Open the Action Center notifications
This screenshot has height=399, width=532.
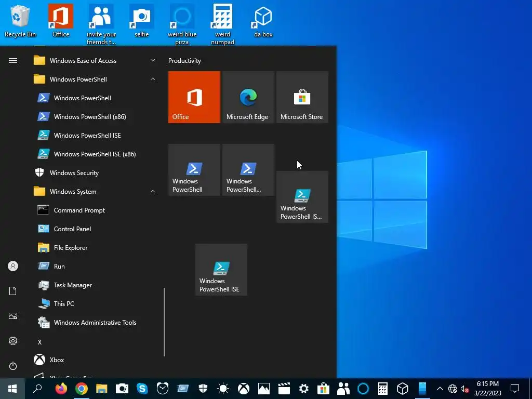tap(515, 389)
